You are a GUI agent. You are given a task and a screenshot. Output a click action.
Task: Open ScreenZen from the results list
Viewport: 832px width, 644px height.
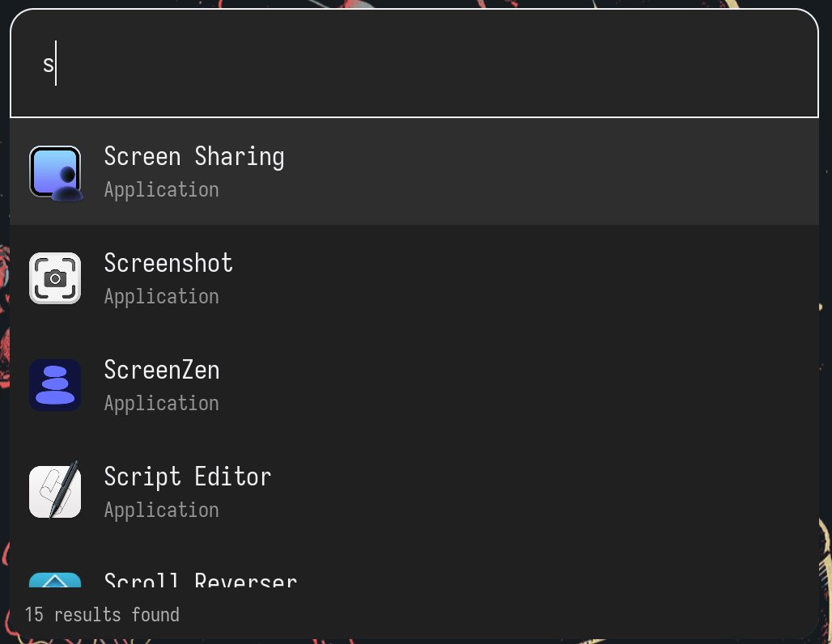coord(324,385)
